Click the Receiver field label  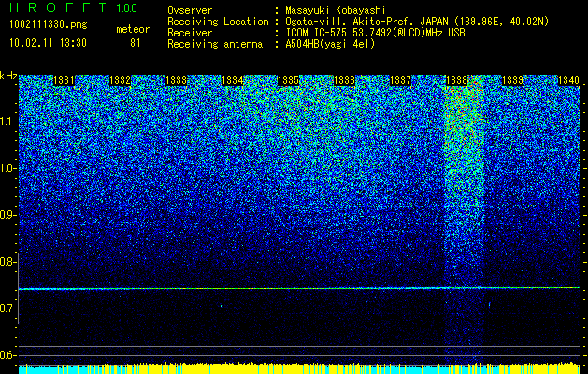click(190, 33)
